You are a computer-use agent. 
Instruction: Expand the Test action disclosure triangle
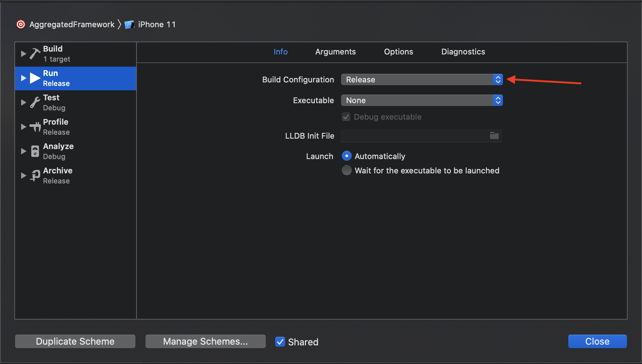click(24, 102)
